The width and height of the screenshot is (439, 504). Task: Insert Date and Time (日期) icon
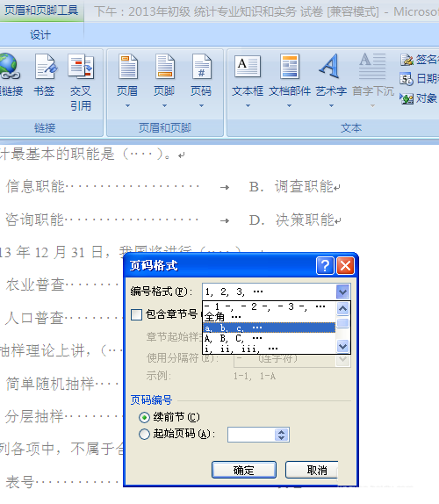(407, 79)
